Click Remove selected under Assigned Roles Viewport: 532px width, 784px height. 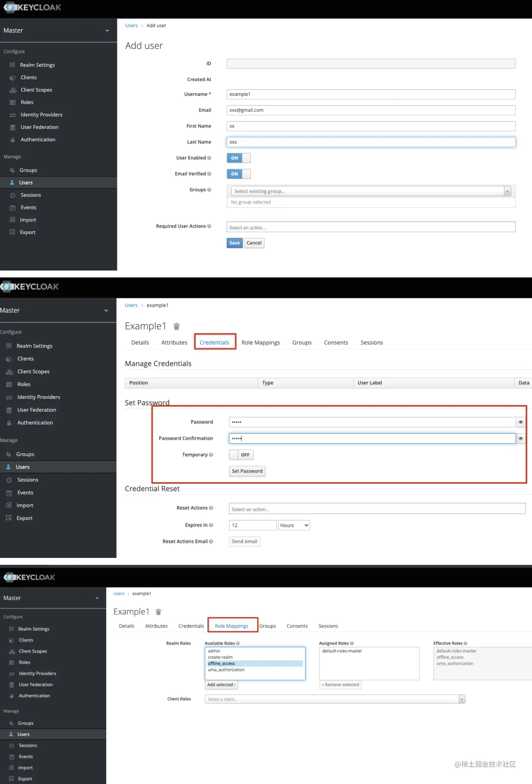[340, 685]
